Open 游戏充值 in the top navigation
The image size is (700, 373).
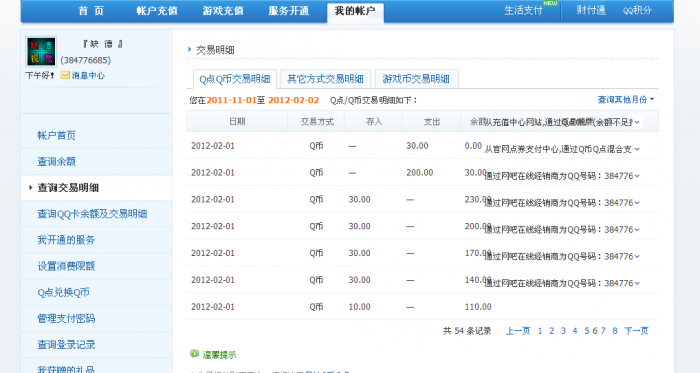(223, 11)
